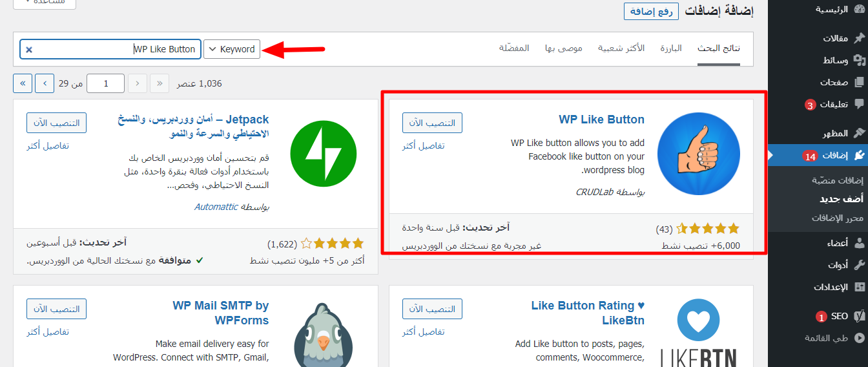Click Jetpack star rating
Viewport: 868px width, 367px height.
click(332, 244)
